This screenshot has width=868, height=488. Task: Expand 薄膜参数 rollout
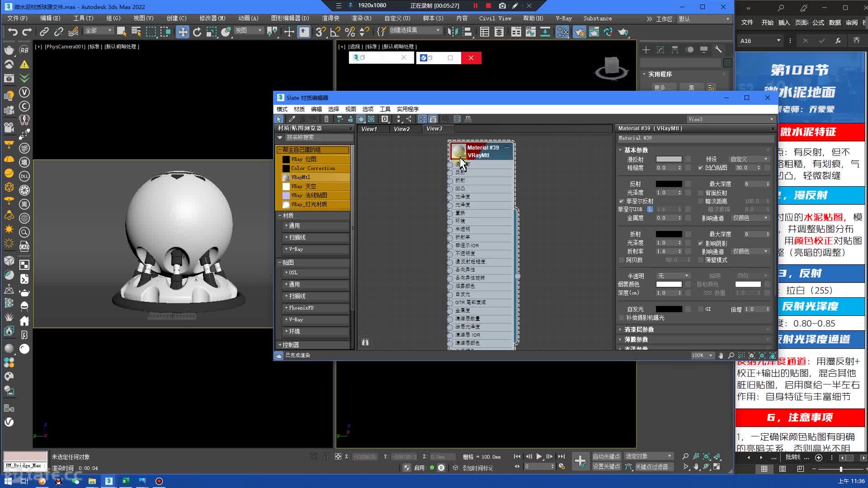636,339
